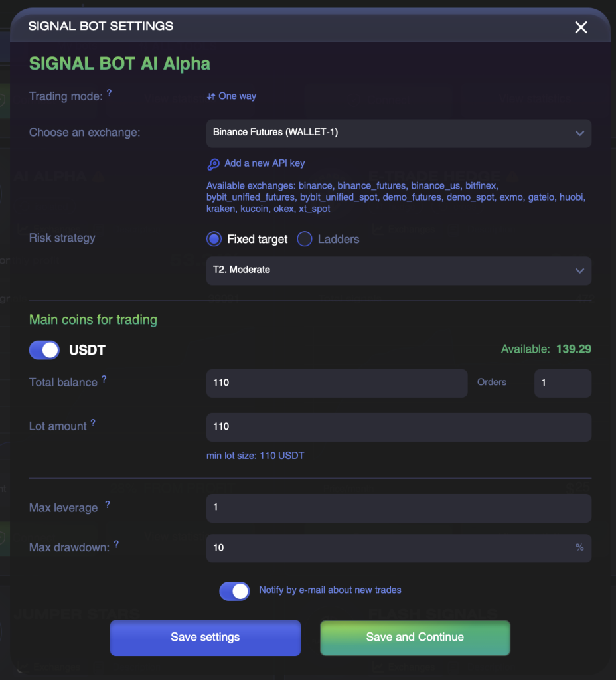Click the Total balance input field
Image resolution: width=616 pixels, height=680 pixels.
coord(337,383)
